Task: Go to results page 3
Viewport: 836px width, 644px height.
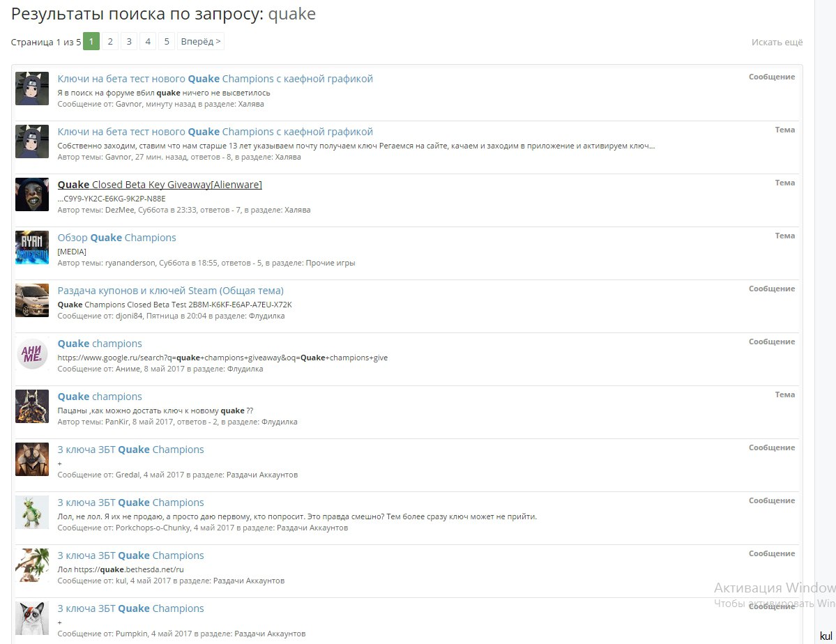Action: coord(129,41)
